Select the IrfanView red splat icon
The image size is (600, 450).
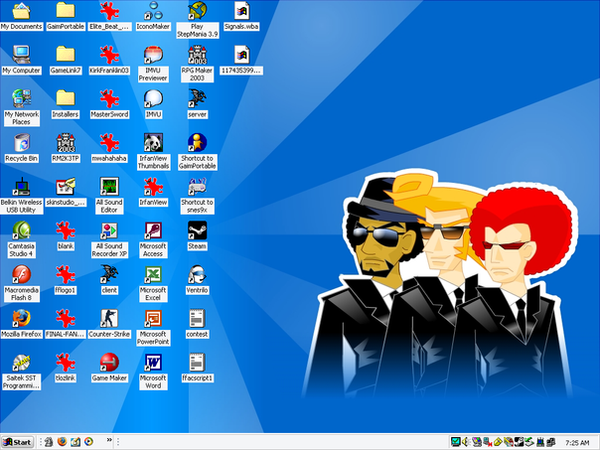153,187
